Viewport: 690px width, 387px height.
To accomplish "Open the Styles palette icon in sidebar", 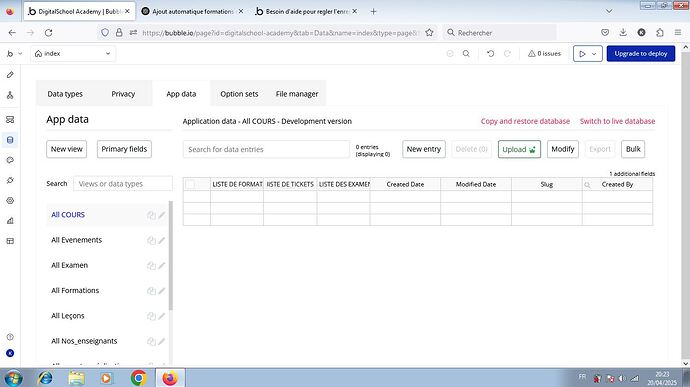I will (10, 160).
